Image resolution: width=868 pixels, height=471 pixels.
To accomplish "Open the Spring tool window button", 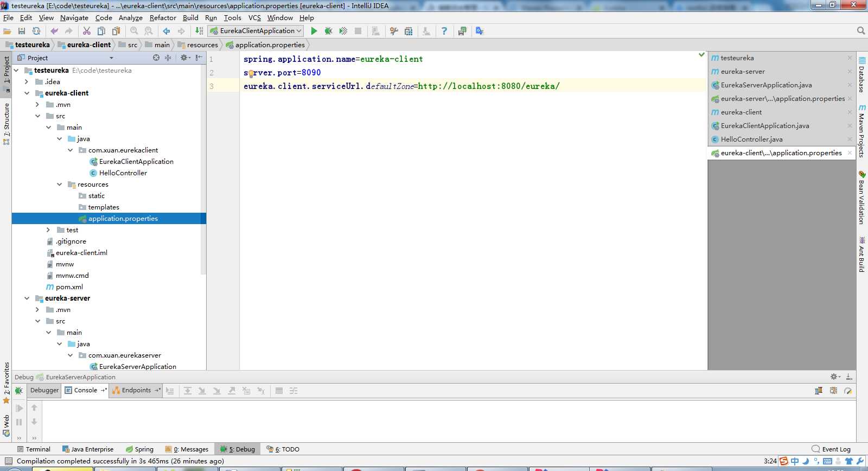I will pos(139,449).
